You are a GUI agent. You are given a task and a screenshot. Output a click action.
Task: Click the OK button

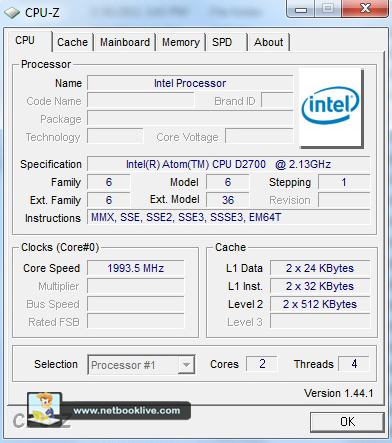(347, 422)
